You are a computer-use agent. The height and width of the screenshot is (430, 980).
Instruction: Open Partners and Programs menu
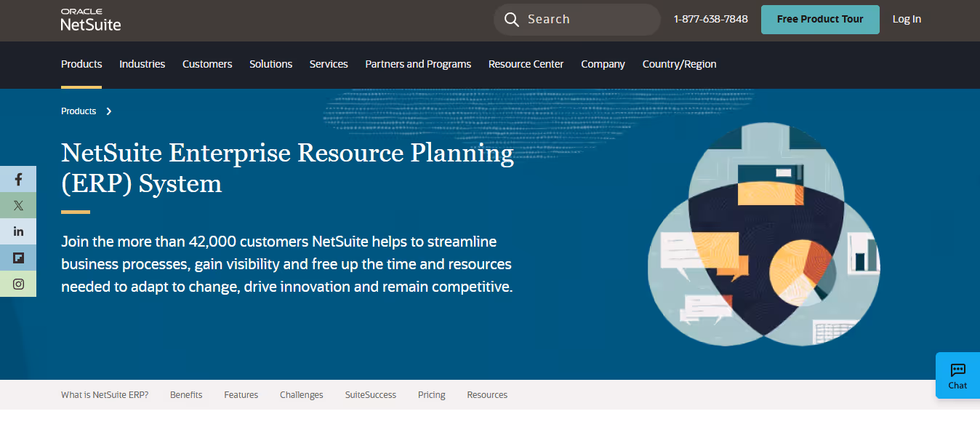tap(418, 64)
